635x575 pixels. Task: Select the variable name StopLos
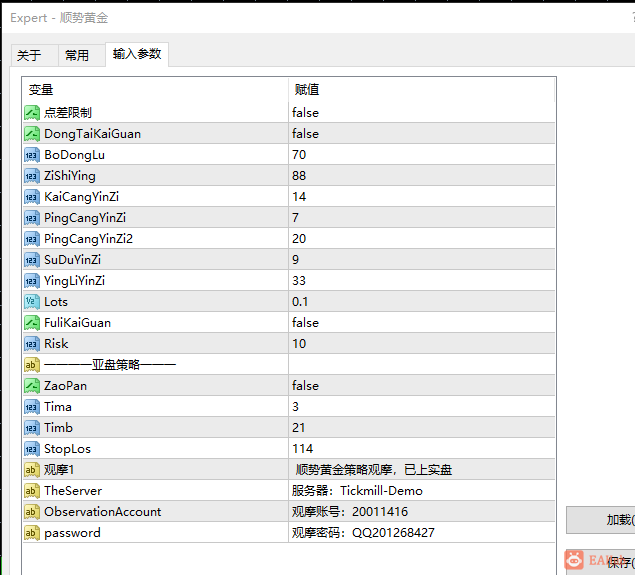pos(67,449)
